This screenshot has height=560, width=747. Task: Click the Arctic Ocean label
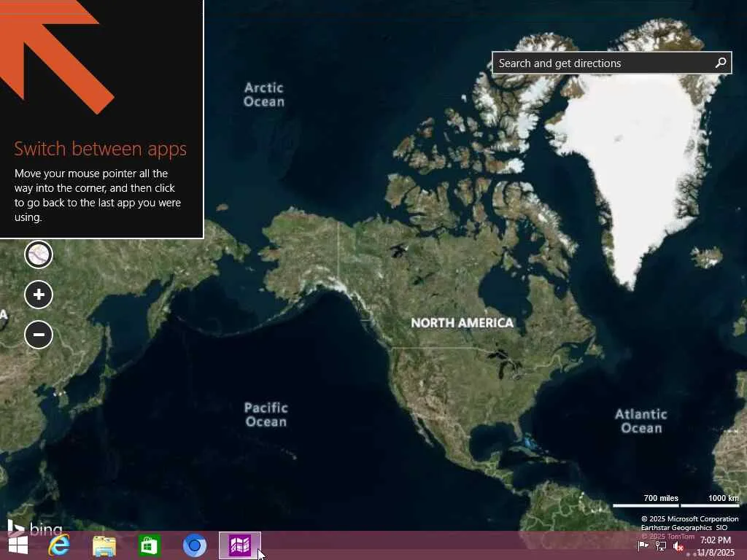264,94
